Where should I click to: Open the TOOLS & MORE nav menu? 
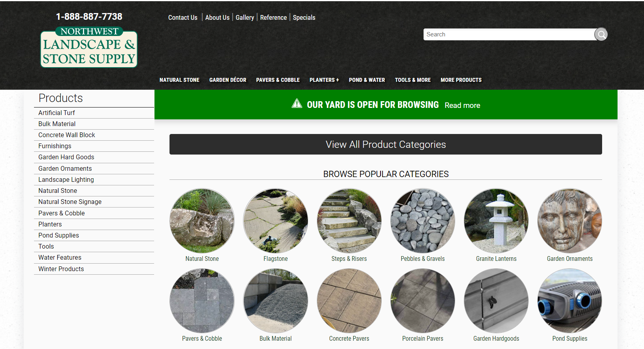coord(412,80)
